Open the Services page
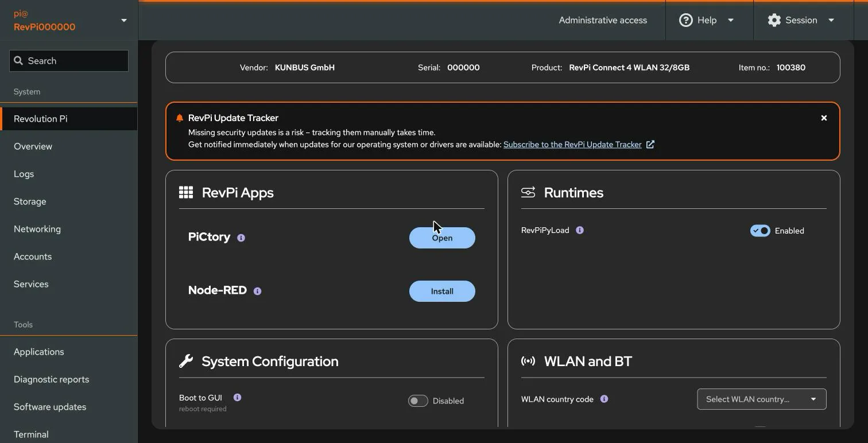 click(x=69, y=284)
